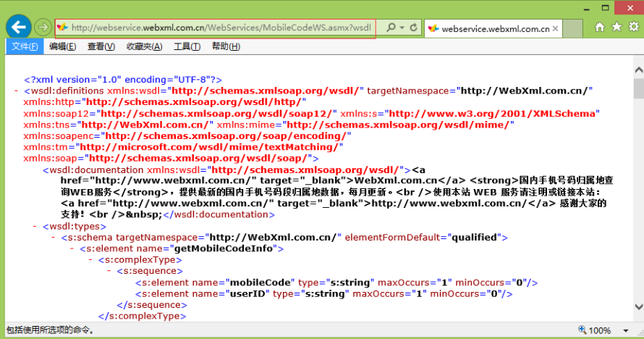Viewport: 644px width, 339px height.
Task: Click the Forward arrow button
Action: (42, 28)
